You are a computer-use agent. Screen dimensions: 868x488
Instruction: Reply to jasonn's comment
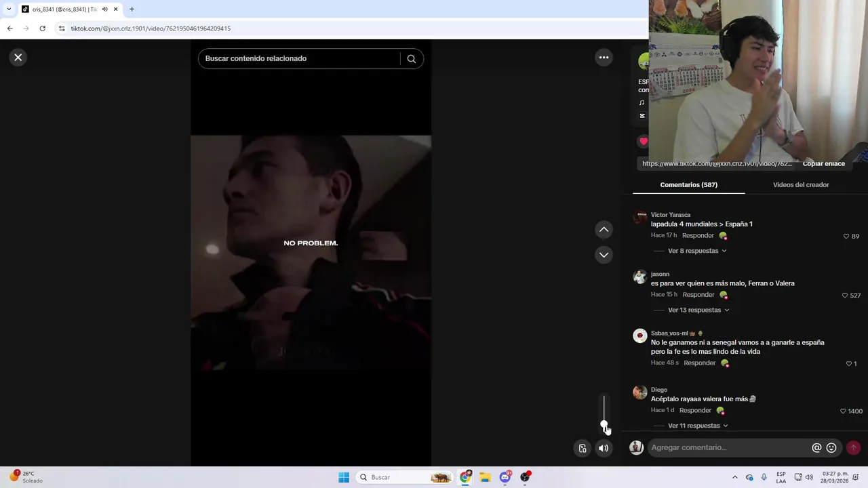click(698, 295)
